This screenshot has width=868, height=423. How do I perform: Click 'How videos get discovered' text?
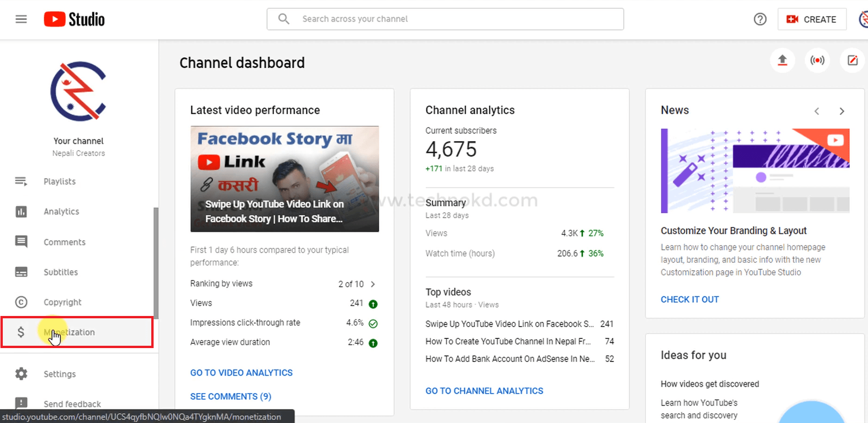point(710,384)
